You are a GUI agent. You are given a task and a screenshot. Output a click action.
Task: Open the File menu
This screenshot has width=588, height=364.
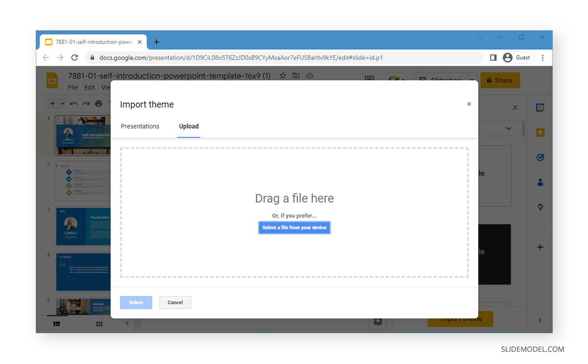73,87
